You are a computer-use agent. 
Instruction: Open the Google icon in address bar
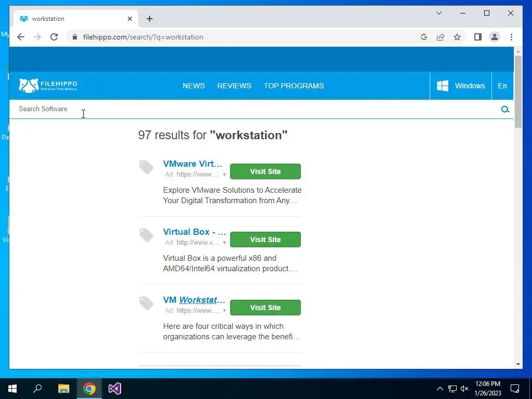pos(424,37)
